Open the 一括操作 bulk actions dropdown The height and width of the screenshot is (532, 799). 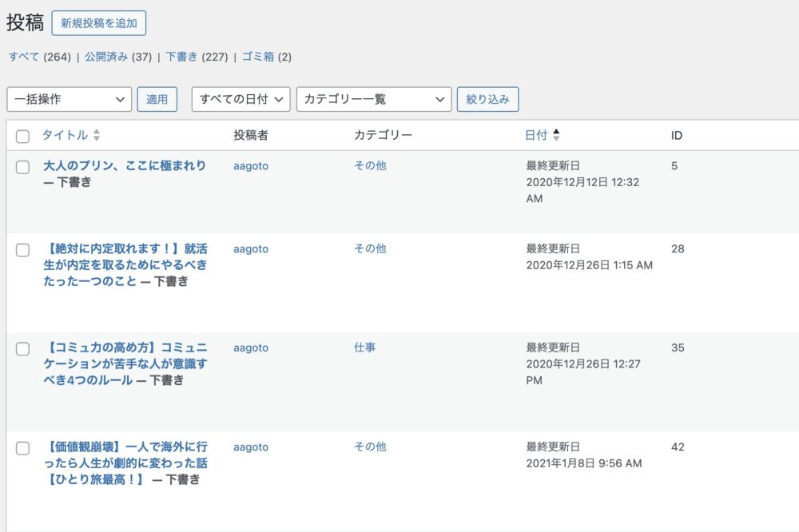[x=69, y=99]
